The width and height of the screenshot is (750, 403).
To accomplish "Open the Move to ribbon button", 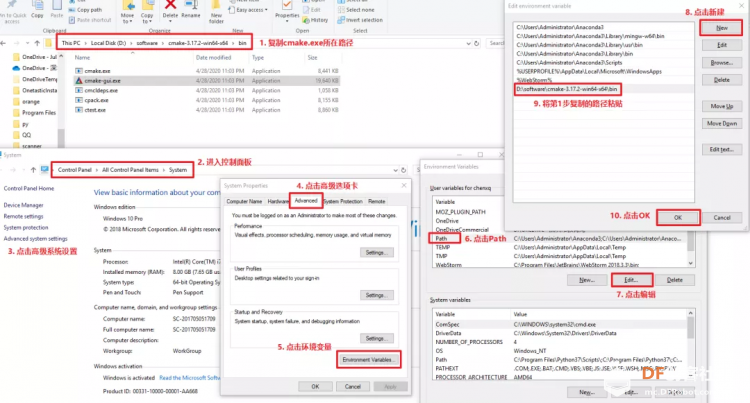I will click(128, 12).
